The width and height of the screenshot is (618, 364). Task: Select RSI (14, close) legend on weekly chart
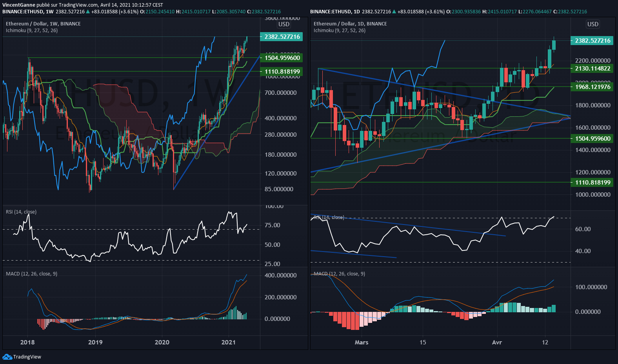(x=21, y=212)
